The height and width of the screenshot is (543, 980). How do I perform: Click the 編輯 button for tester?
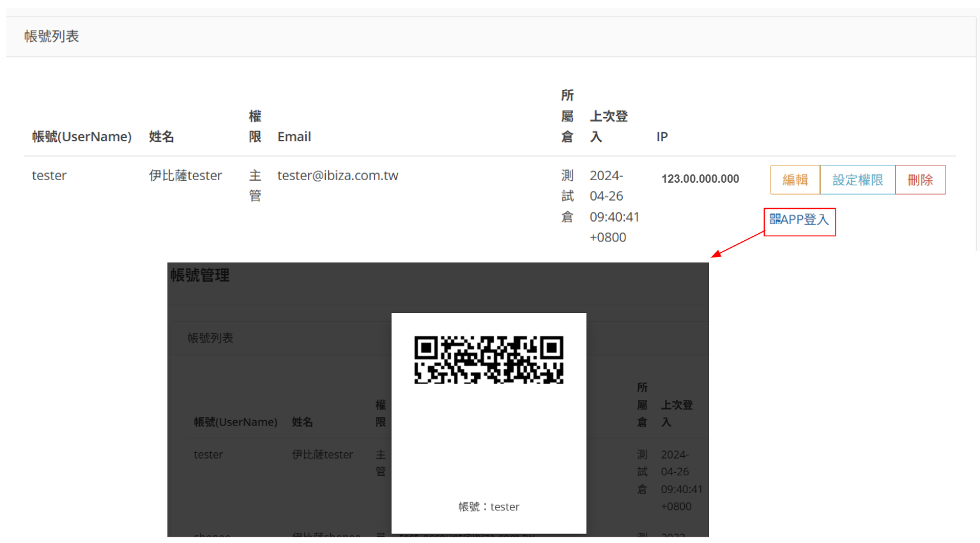click(x=795, y=180)
